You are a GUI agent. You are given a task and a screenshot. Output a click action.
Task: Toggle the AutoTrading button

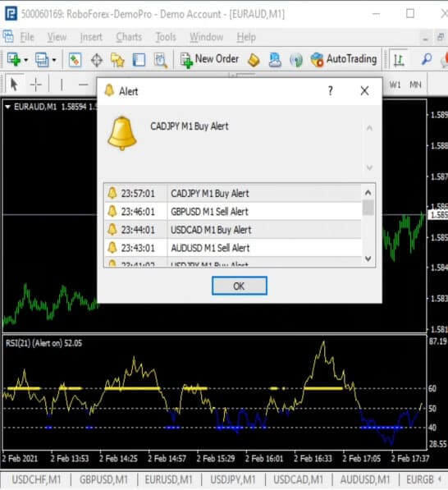click(344, 59)
